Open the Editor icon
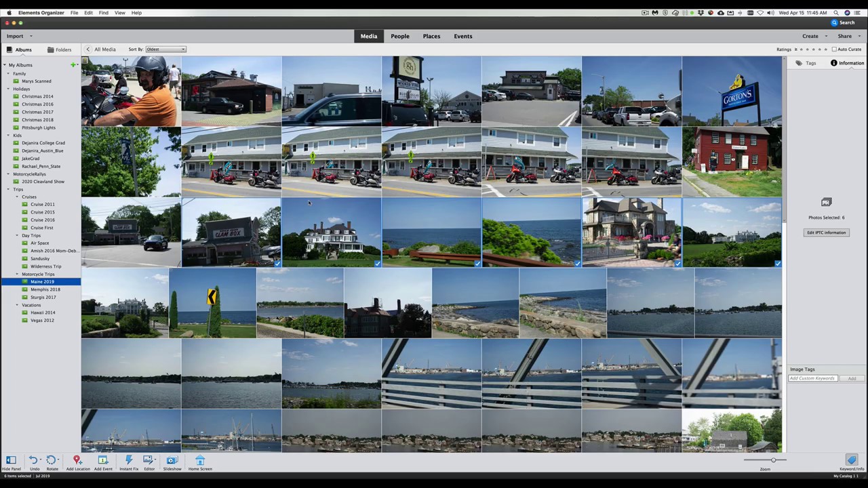 [x=149, y=460]
